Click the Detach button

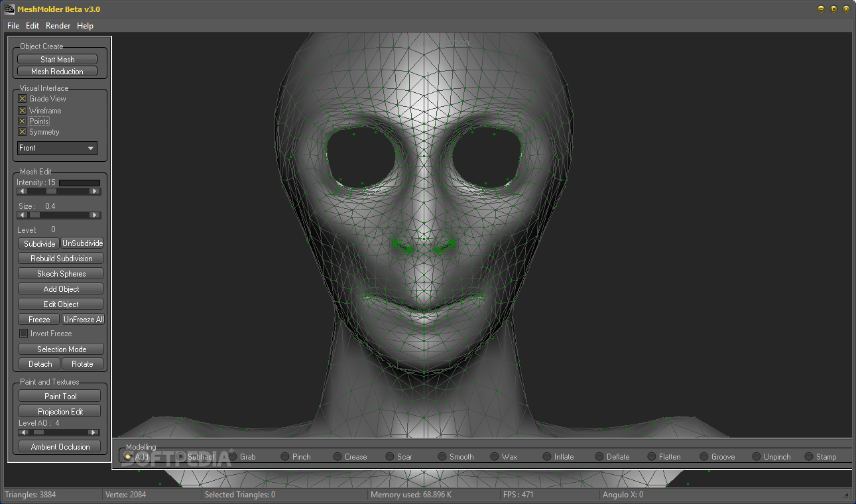coord(40,364)
